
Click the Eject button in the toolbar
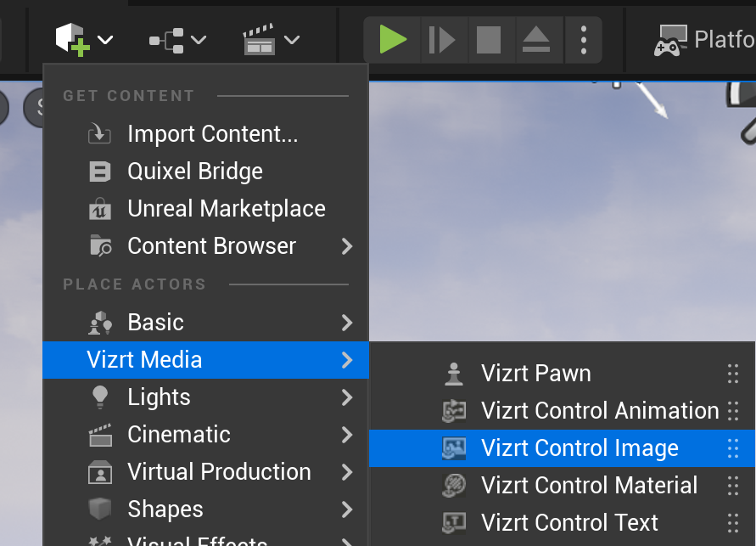(x=535, y=40)
